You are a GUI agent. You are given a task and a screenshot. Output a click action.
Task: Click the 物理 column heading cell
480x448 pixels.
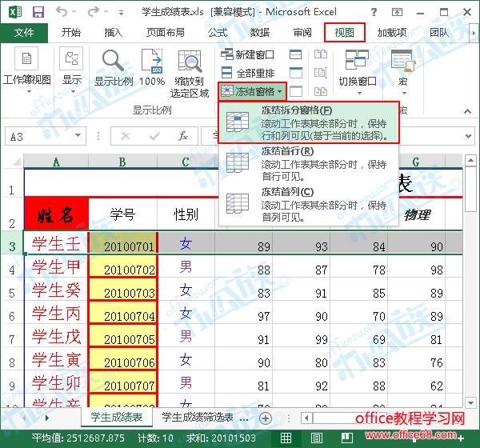click(417, 214)
